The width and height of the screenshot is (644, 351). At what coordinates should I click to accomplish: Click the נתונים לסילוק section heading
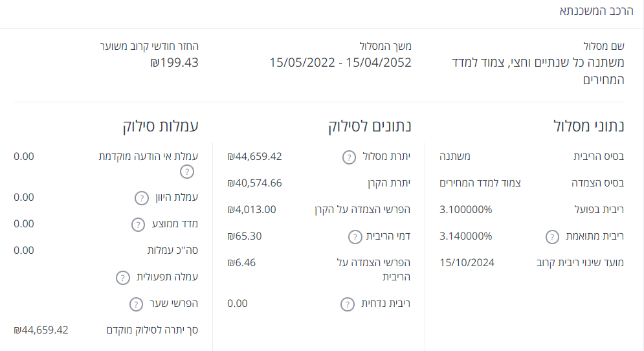pos(370,126)
